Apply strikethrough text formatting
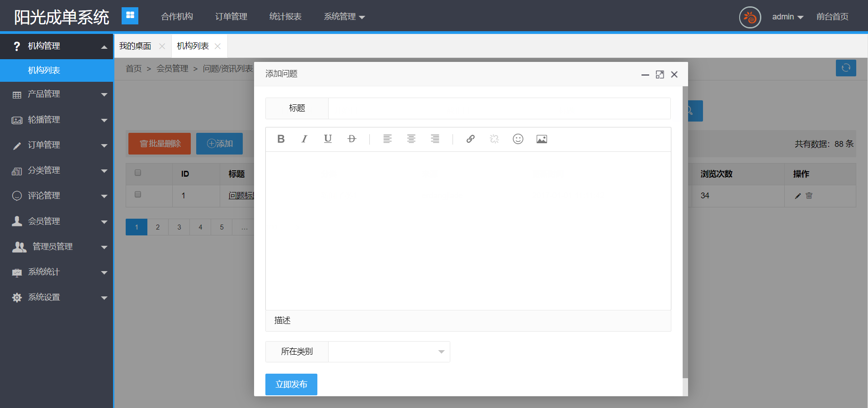The height and width of the screenshot is (408, 868). [352, 139]
